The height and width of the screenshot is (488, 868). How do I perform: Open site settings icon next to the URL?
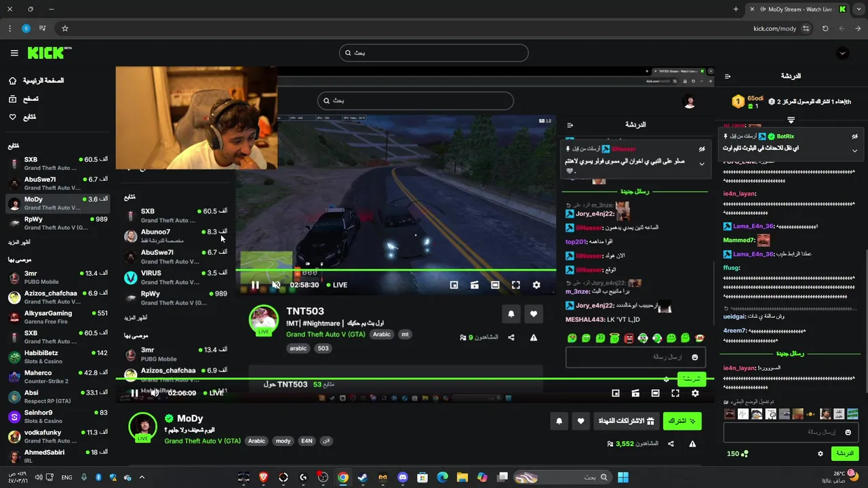806,28
